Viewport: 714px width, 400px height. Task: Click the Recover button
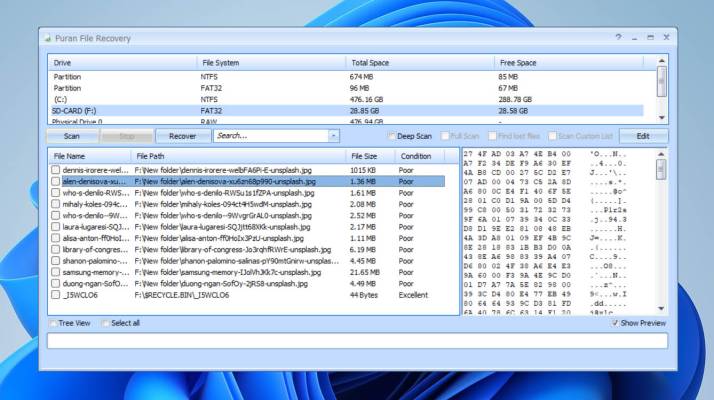pos(183,136)
